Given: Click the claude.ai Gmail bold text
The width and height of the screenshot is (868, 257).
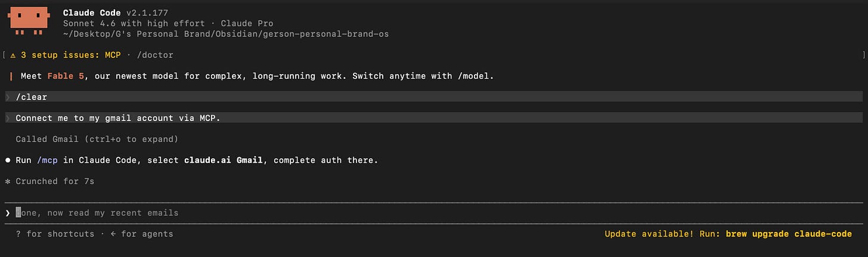Looking at the screenshot, I should click(224, 160).
